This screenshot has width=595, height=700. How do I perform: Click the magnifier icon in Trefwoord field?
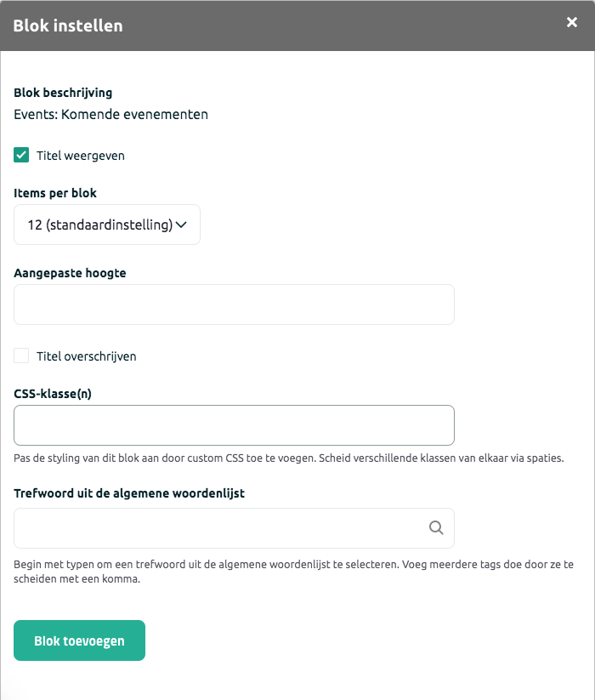coord(436,527)
